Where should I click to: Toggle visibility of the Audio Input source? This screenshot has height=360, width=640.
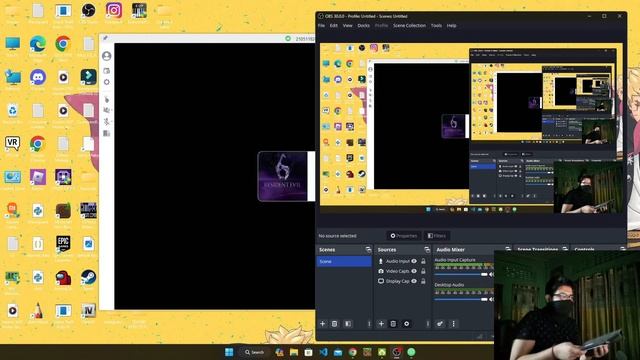tap(414, 261)
